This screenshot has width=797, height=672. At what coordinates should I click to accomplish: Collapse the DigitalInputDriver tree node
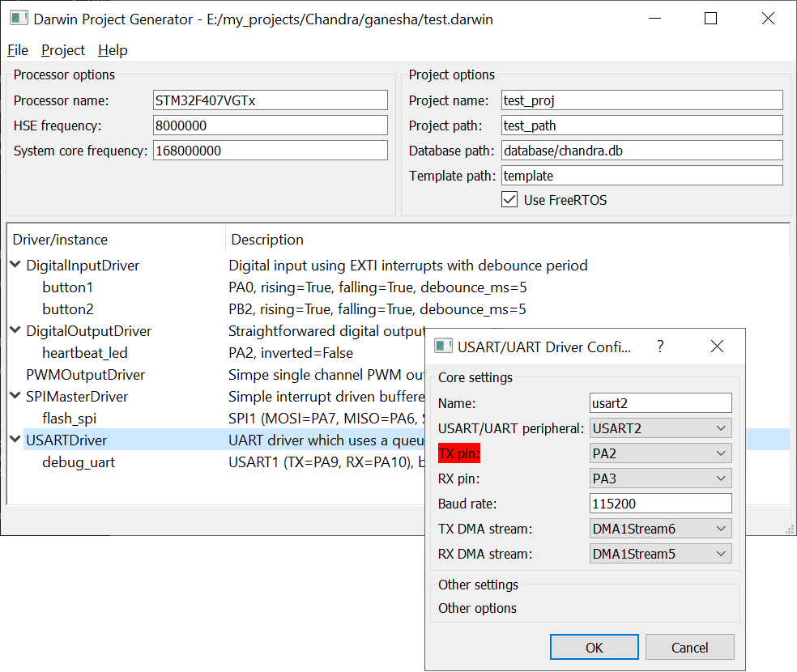[x=15, y=265]
